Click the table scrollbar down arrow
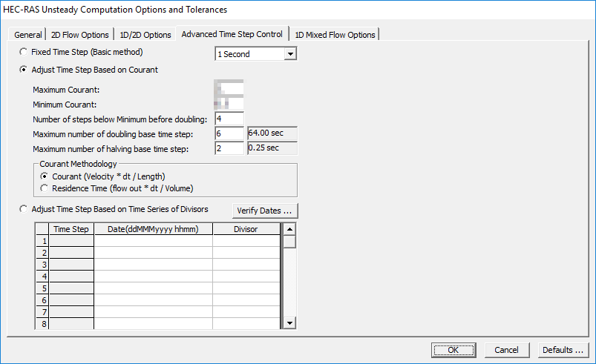Viewport: 596px width, 364px height. pos(289,322)
